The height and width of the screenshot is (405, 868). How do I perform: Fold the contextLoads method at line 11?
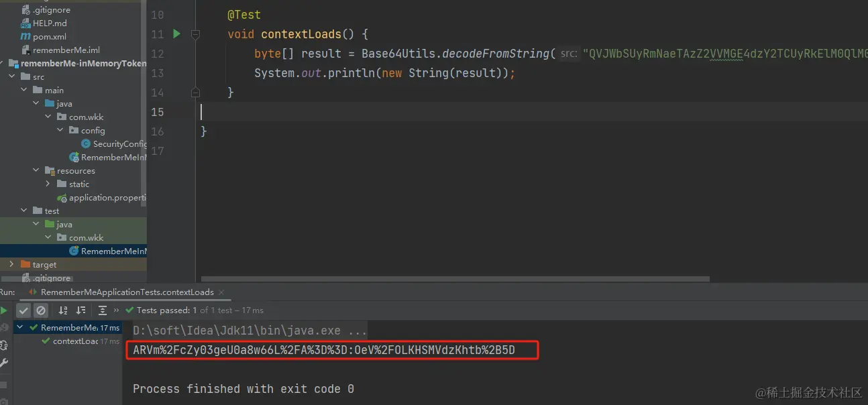195,34
